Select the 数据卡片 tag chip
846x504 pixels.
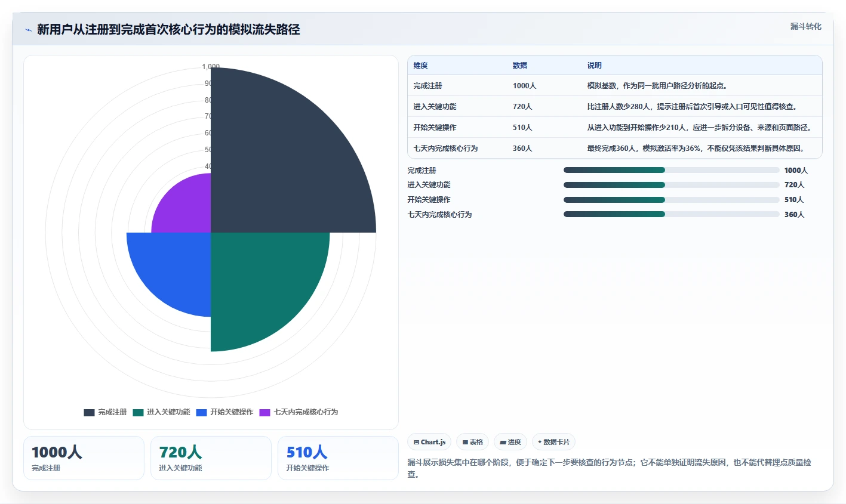click(x=553, y=442)
